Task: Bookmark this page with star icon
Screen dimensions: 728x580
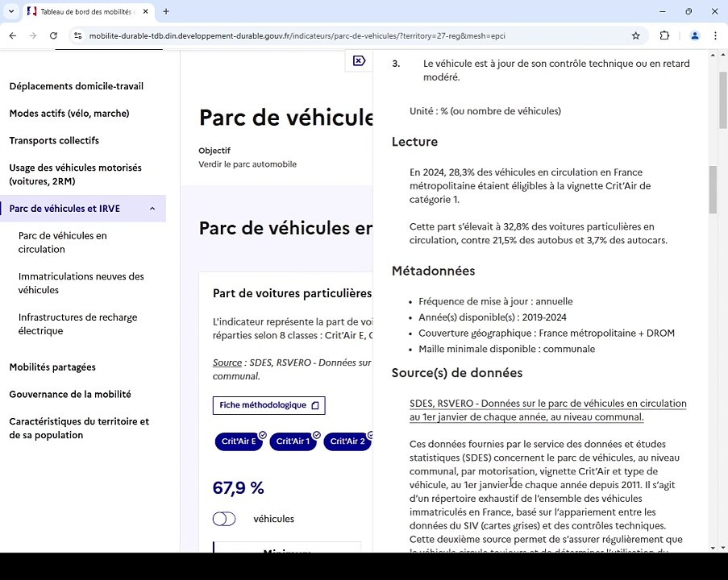Action: tap(635, 35)
